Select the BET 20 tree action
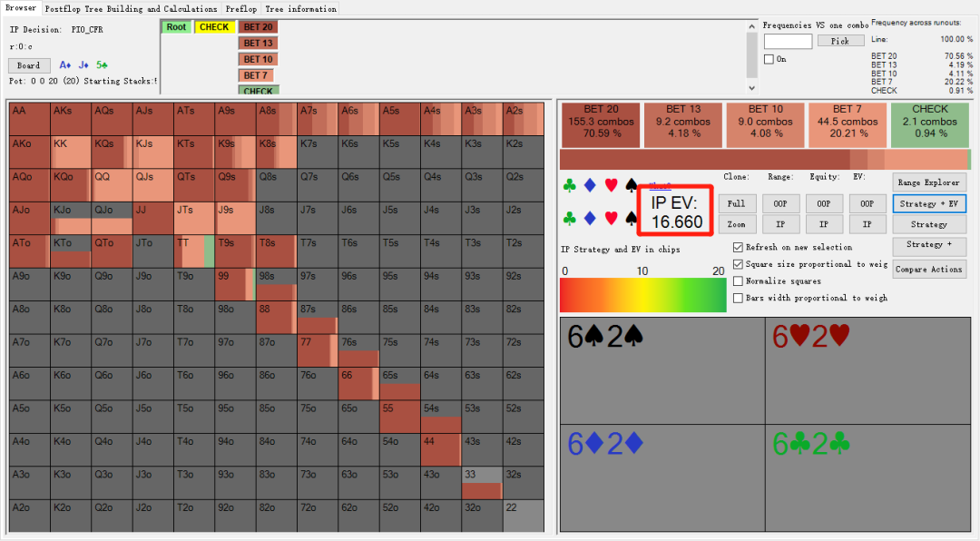The width and height of the screenshot is (980, 541). pyautogui.click(x=258, y=27)
